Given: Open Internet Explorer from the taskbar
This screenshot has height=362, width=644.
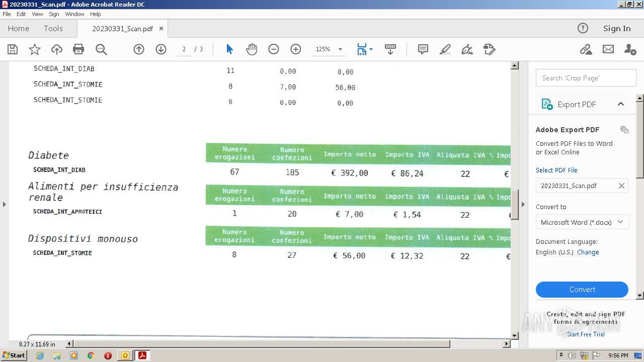Looking at the screenshot, I should pyautogui.click(x=40, y=355).
